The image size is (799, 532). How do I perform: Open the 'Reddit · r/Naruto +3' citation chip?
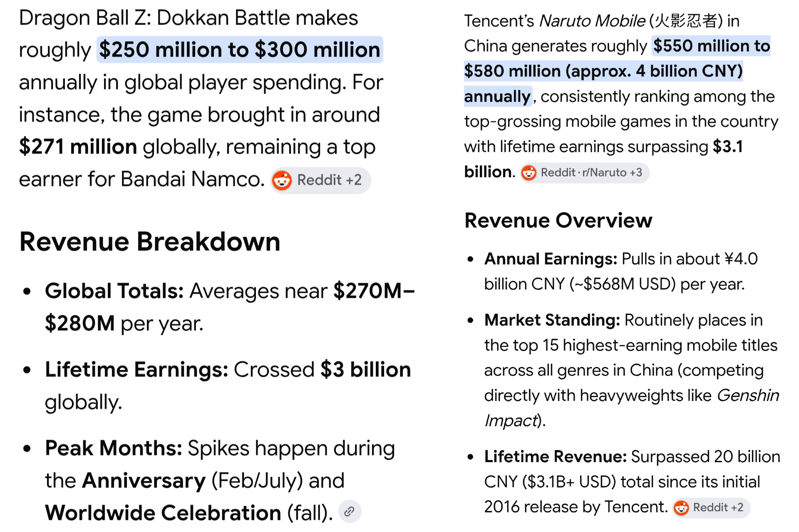(585, 173)
